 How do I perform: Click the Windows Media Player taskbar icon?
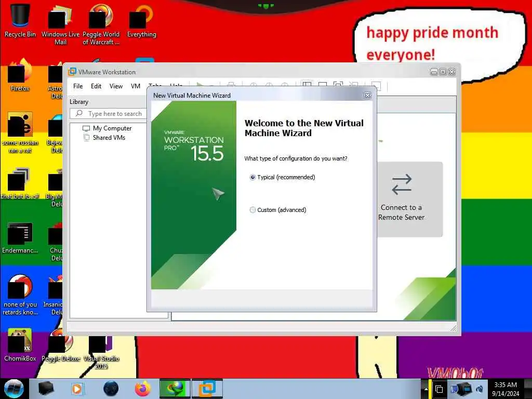point(77,389)
